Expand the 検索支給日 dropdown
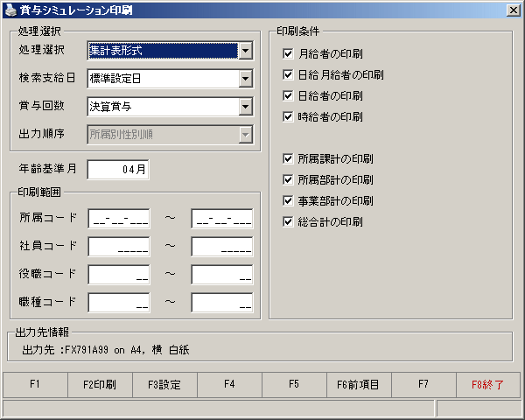This screenshot has width=525, height=420. coord(246,79)
